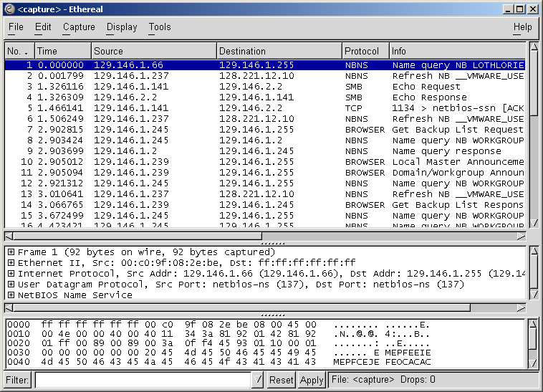Sort packets by the Protocol column header
This screenshot has height=392, width=543.
[x=365, y=52]
